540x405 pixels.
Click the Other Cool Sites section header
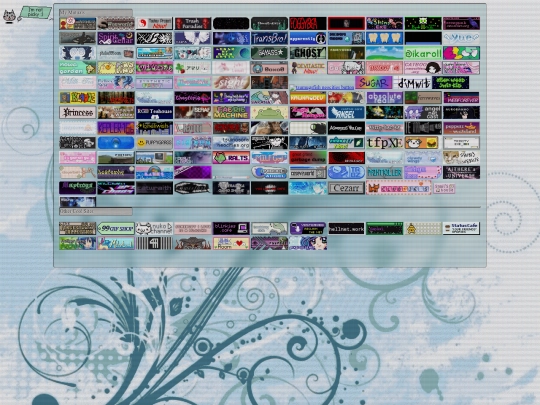pyautogui.click(x=96, y=211)
